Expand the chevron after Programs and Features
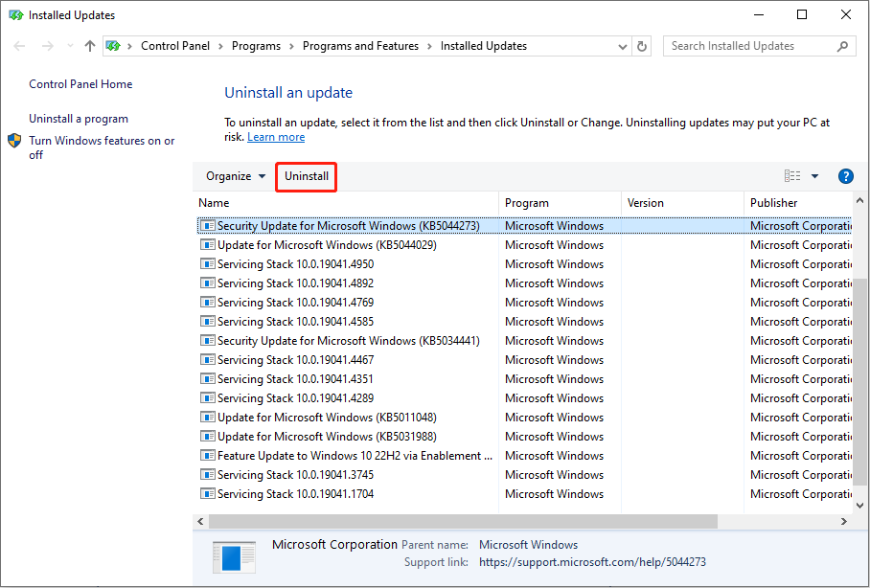The width and height of the screenshot is (870, 588). pyautogui.click(x=429, y=46)
